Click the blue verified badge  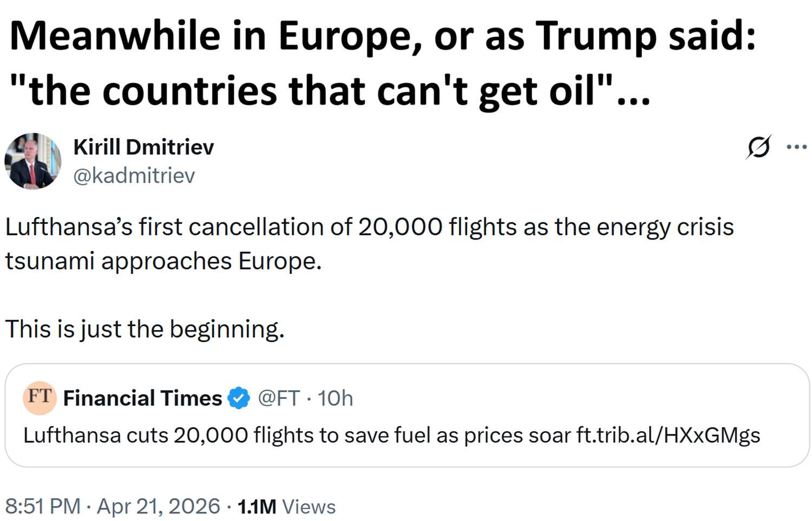[x=238, y=398]
